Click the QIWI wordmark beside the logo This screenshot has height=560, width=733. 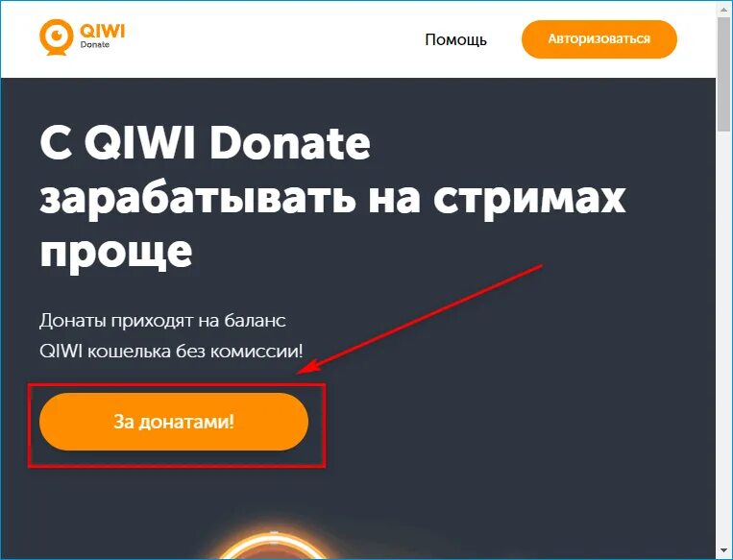click(x=103, y=32)
